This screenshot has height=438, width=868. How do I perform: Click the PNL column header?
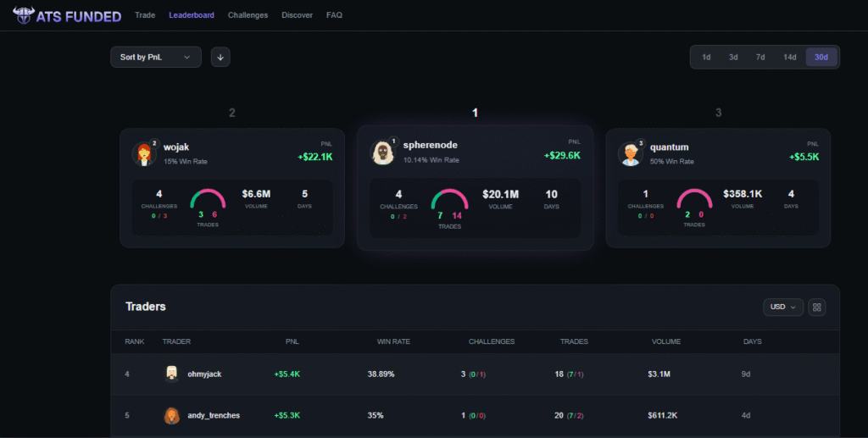click(292, 341)
